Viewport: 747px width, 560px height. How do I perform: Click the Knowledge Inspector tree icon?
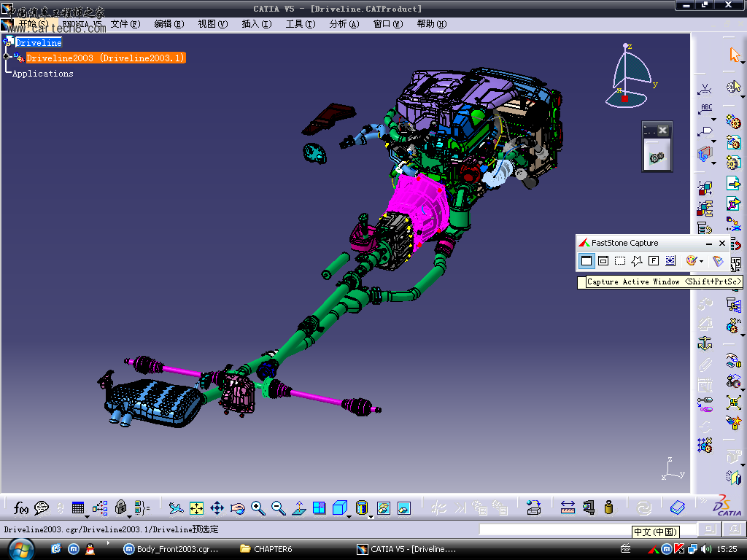coord(100,508)
